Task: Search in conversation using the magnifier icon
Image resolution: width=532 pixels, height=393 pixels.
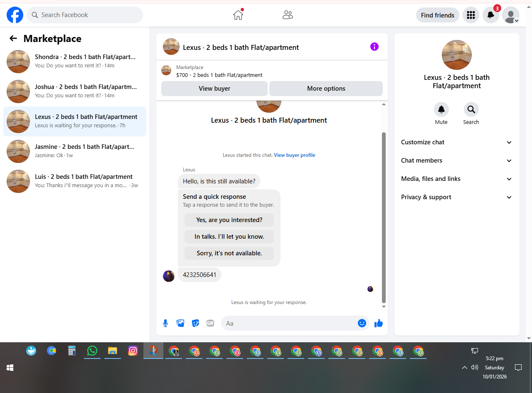Action: tap(471, 109)
